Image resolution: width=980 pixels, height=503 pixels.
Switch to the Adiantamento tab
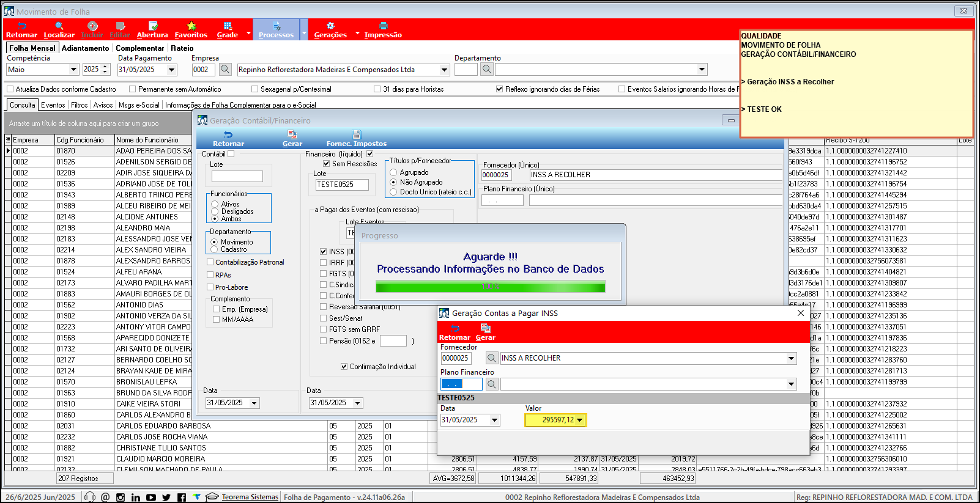tap(86, 48)
